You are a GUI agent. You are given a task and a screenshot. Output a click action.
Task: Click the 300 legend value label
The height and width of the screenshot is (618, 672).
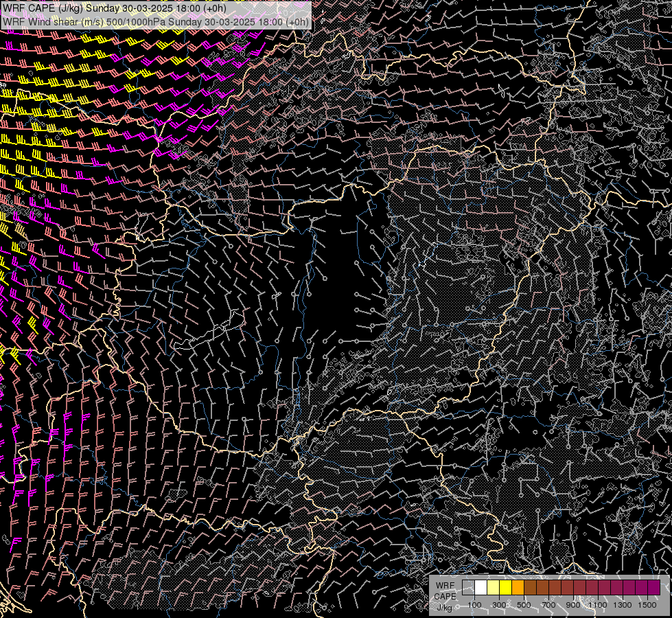[x=499, y=605]
